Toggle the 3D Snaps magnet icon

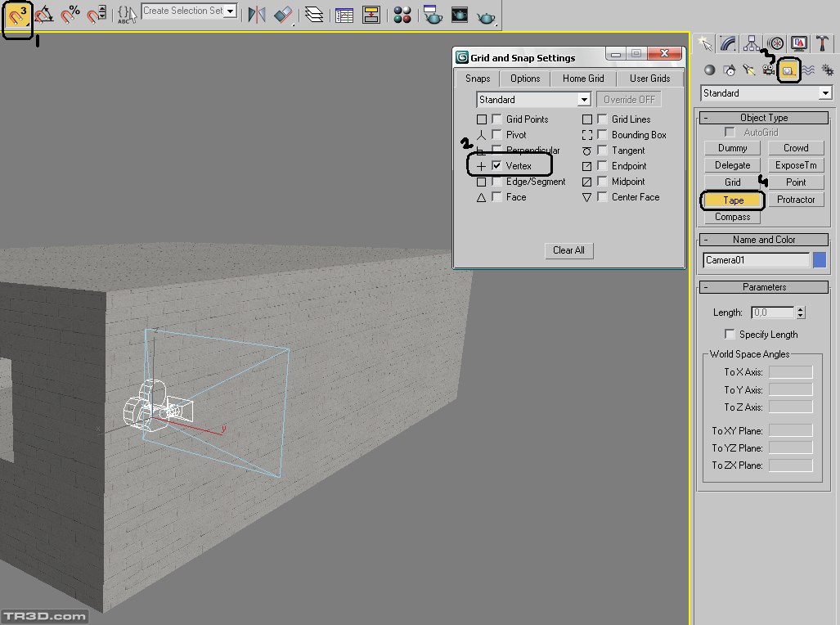[17, 16]
